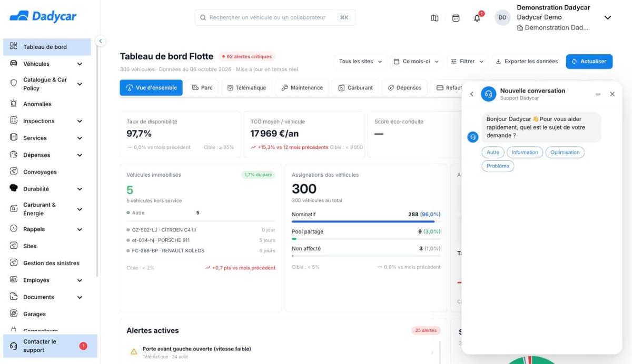Switch to the Télématique tab

pos(246,88)
